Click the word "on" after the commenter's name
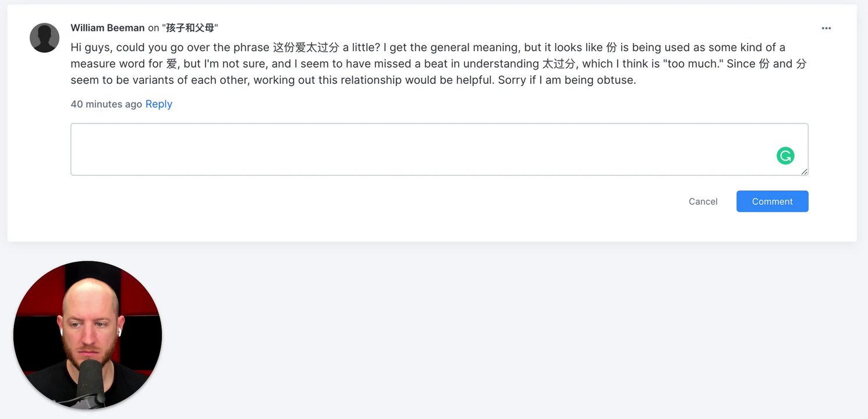Image resolution: width=868 pixels, height=419 pixels. 153,28
